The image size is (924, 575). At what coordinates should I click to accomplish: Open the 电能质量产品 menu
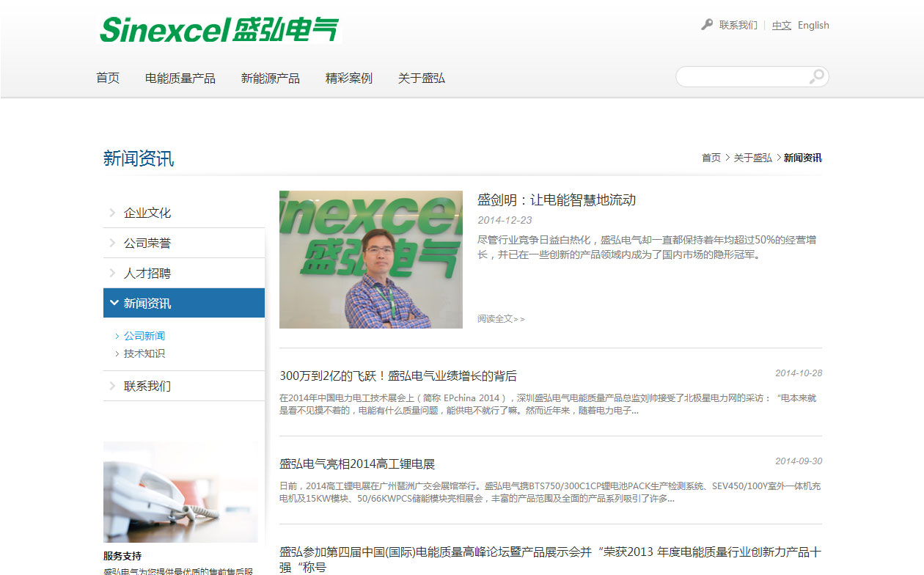pyautogui.click(x=180, y=78)
